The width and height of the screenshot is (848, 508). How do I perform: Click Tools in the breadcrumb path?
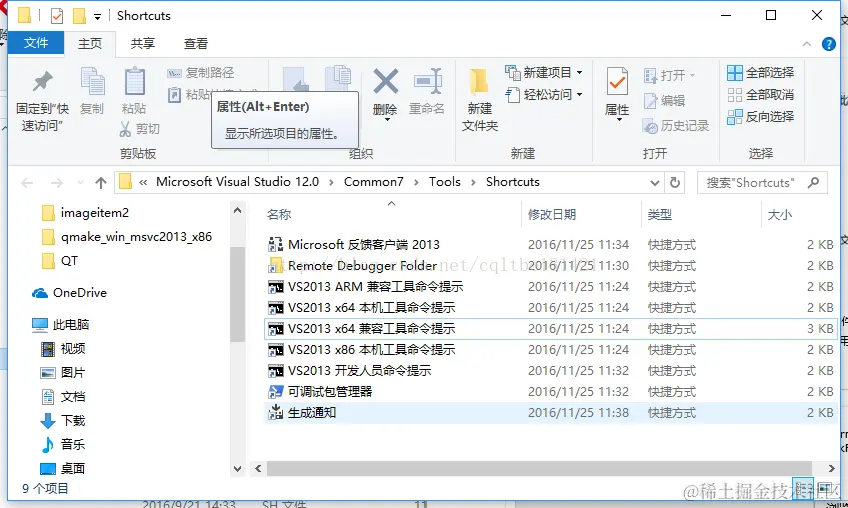445,182
